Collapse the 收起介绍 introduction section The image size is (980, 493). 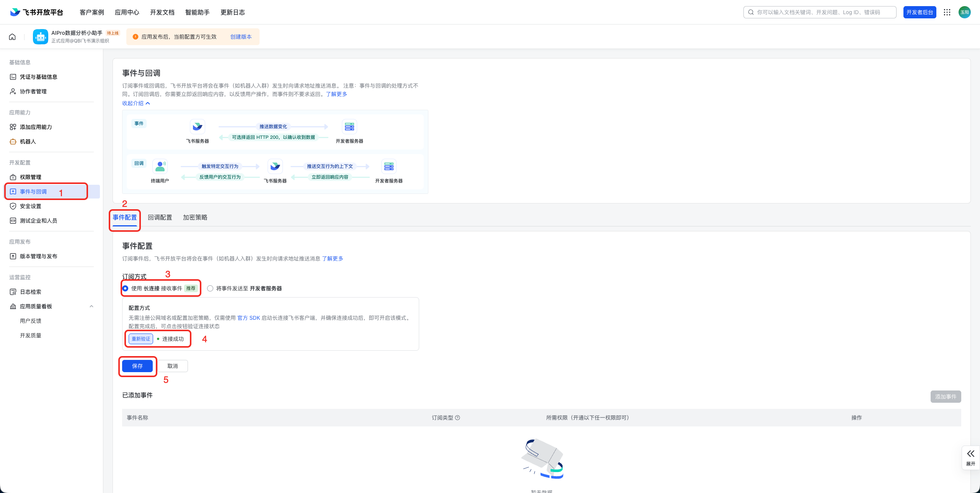coord(136,103)
